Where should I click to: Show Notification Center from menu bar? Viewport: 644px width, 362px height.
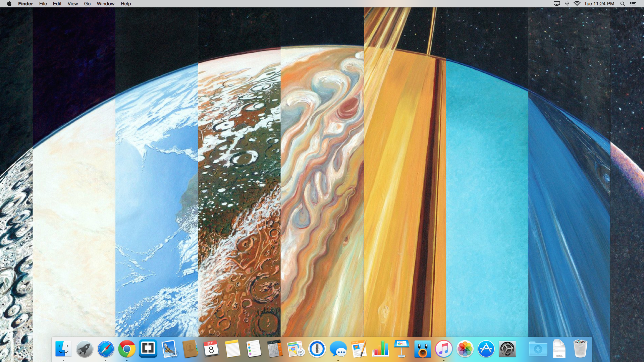pyautogui.click(x=633, y=4)
